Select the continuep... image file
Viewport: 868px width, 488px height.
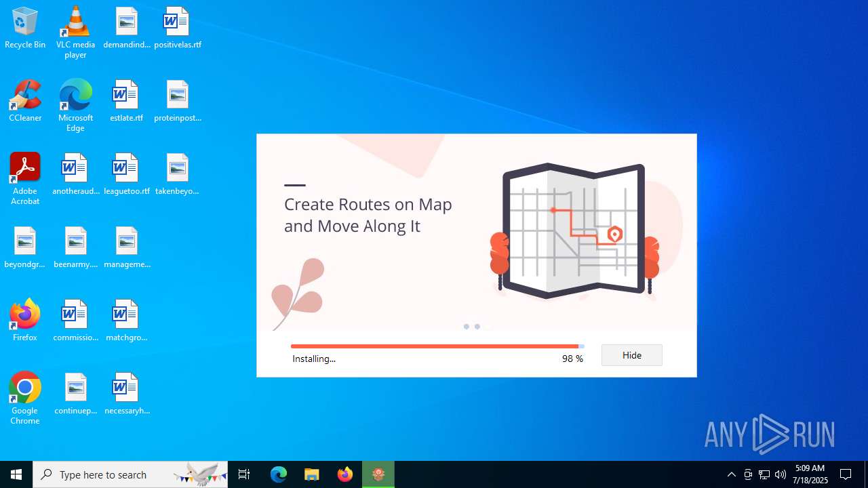[75, 394]
